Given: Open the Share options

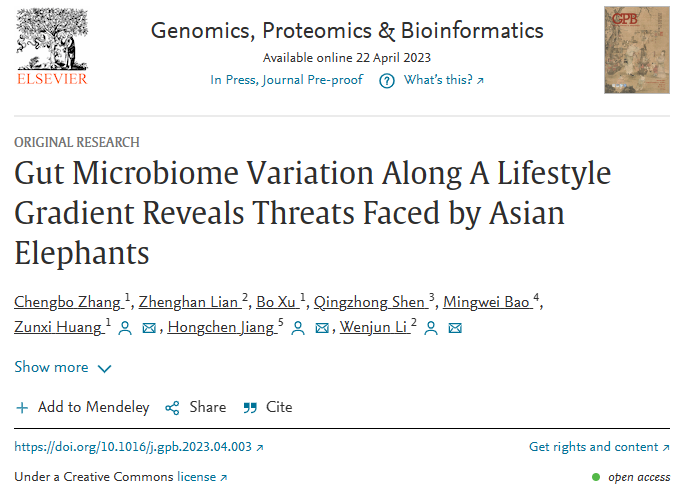Looking at the screenshot, I should pos(196,407).
